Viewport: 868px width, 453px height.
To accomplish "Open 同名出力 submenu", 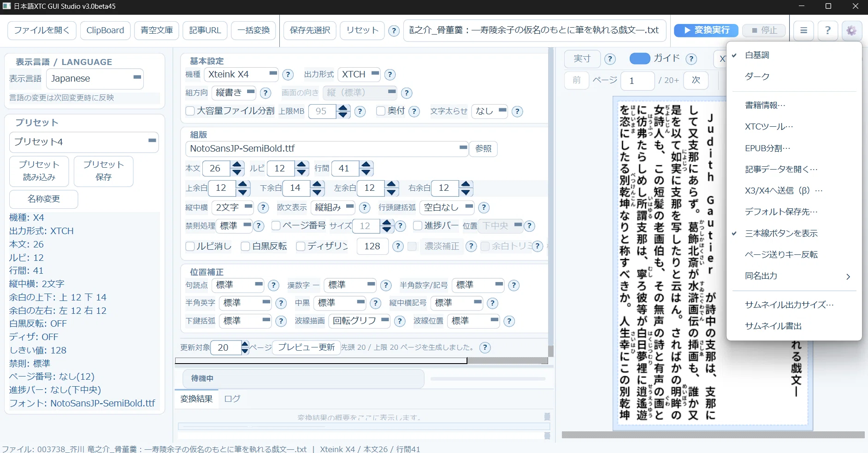I will pos(794,276).
